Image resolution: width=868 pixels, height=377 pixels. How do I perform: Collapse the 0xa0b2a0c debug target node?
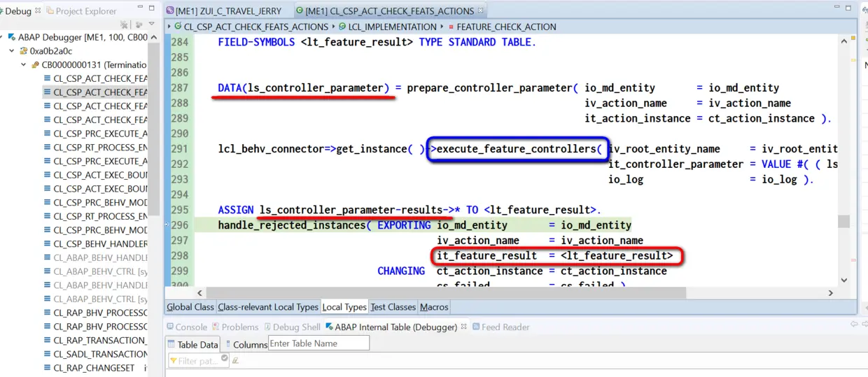[12, 51]
